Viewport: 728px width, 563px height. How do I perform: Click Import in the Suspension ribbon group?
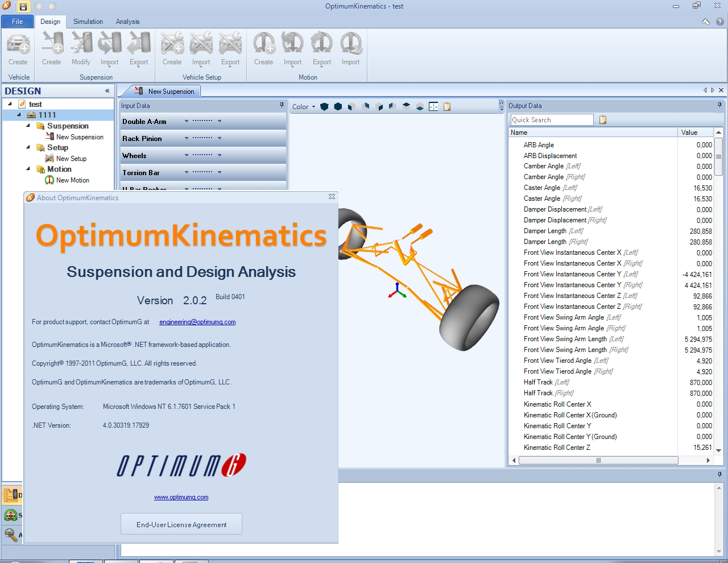pyautogui.click(x=110, y=49)
